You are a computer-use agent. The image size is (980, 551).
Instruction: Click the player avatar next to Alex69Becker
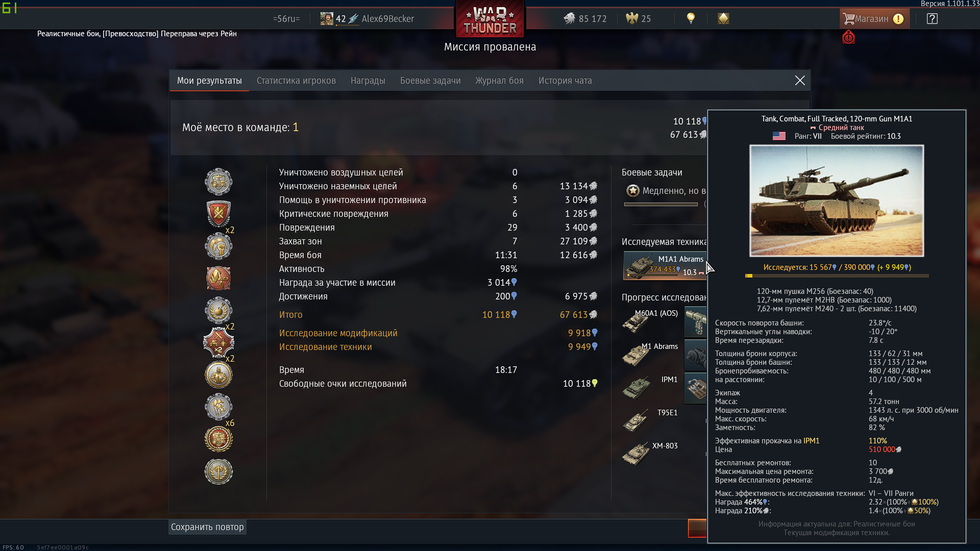point(327,19)
